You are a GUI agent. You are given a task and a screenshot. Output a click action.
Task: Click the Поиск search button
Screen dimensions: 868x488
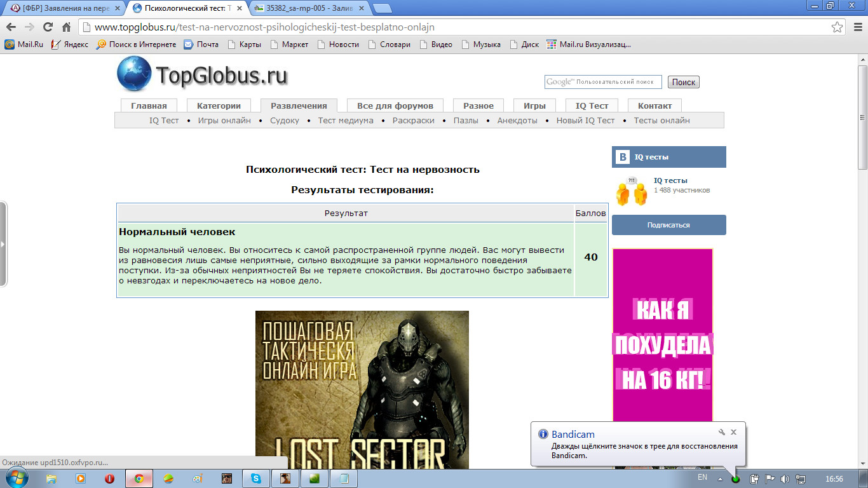[684, 82]
